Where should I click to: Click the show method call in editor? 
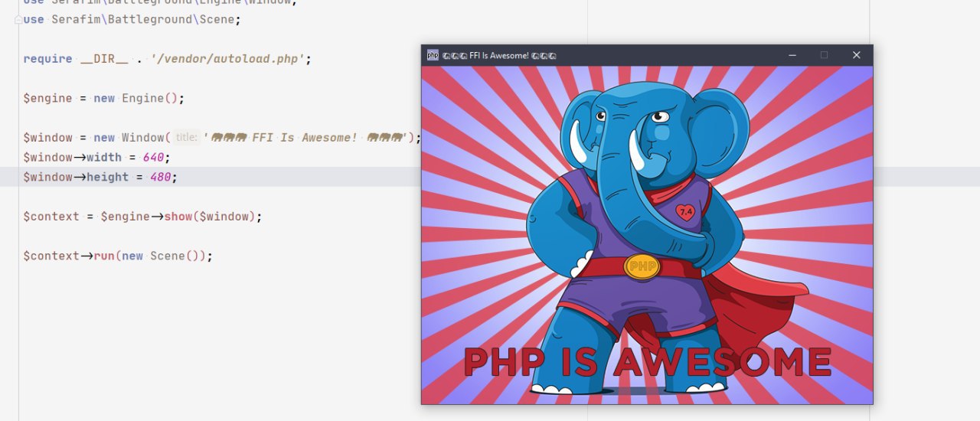pos(178,217)
